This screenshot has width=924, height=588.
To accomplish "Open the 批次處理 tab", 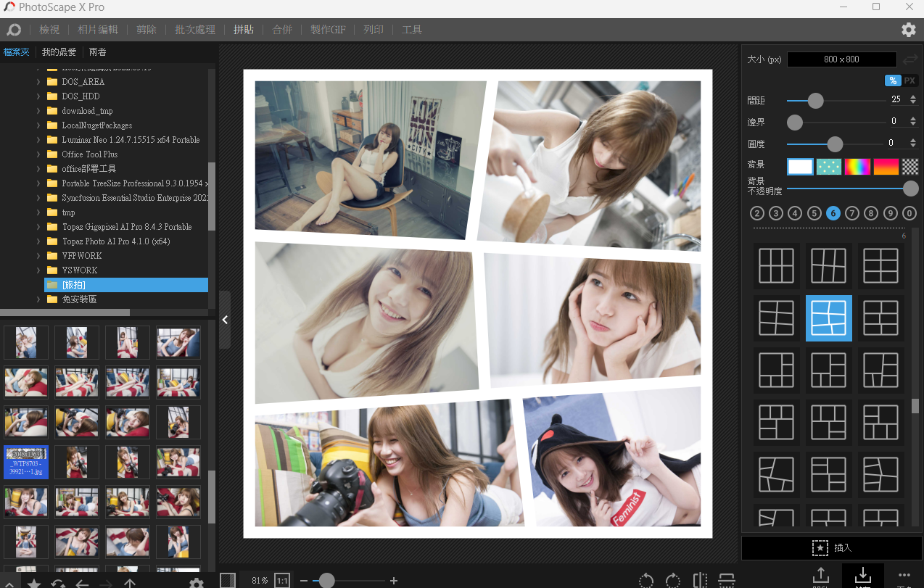I will (195, 30).
